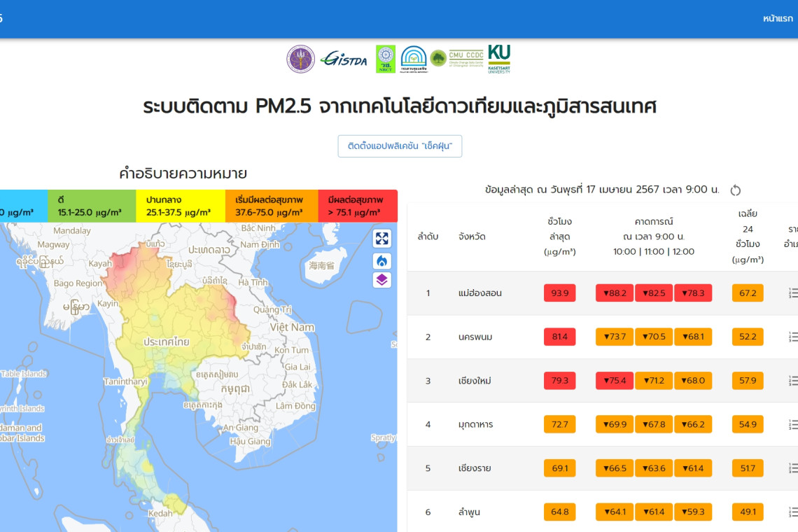Image resolution: width=798 pixels, height=532 pixels.
Task: Click the เฉลี่ย 24 ชั่วโมง column header
Action: [x=748, y=237]
